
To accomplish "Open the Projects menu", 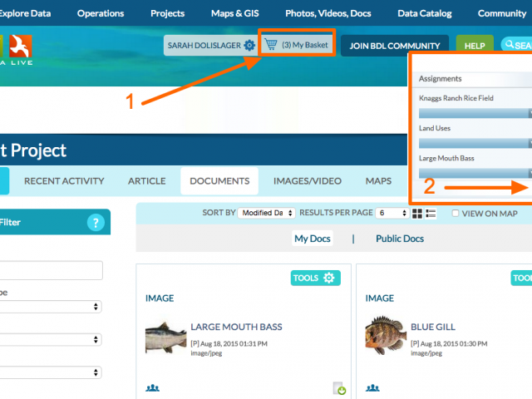I will (x=168, y=13).
